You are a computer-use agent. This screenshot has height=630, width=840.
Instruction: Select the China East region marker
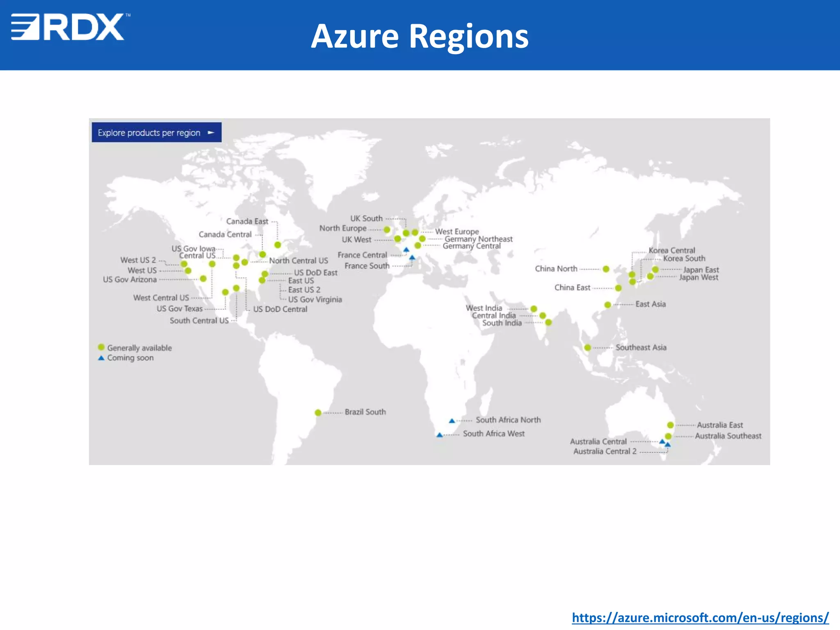point(618,288)
